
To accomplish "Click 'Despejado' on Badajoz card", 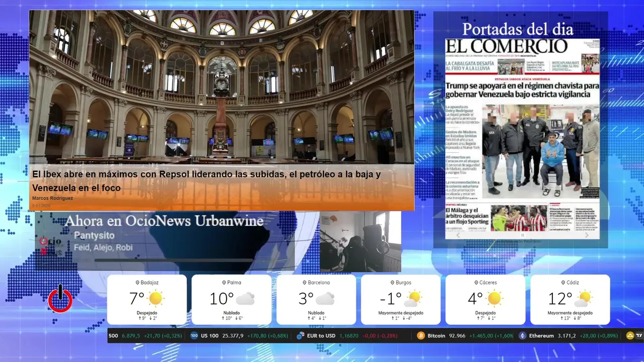I will click(x=147, y=313).
